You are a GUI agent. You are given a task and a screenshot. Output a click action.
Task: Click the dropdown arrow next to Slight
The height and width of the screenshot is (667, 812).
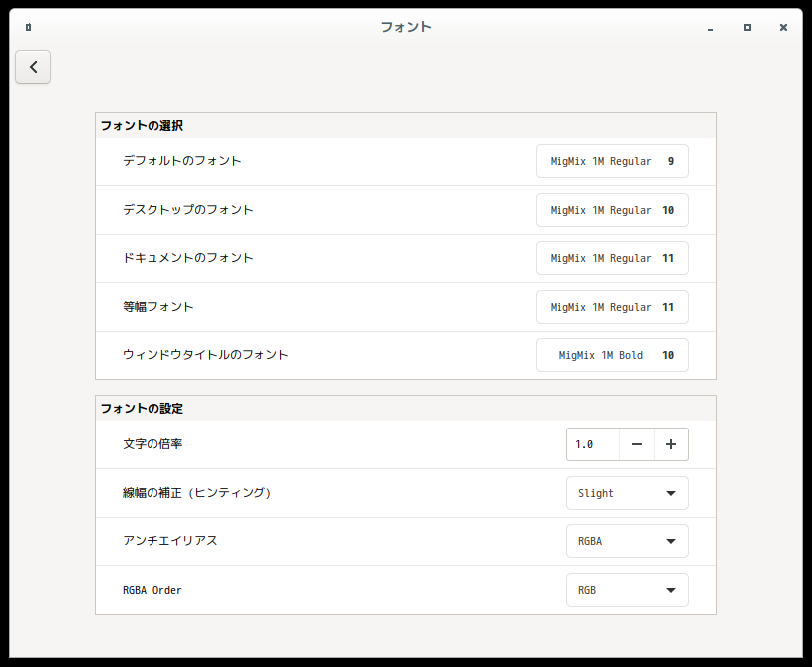tap(671, 493)
